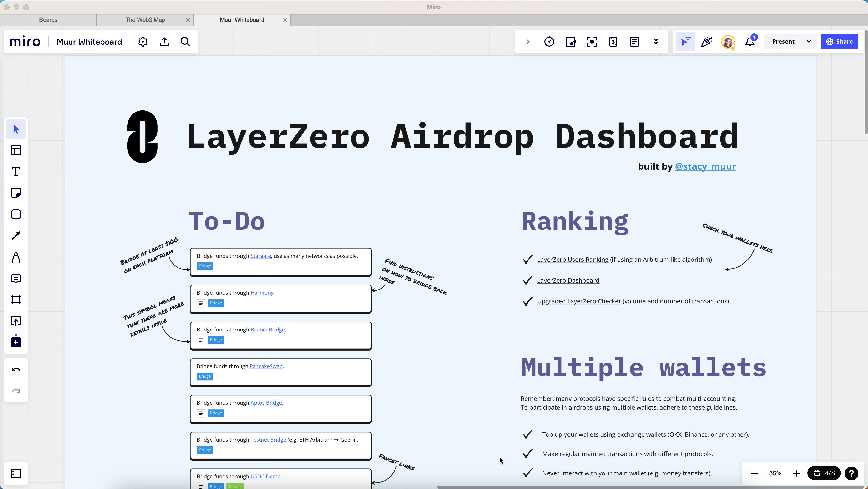Open the Stargate link in the first card
The width and height of the screenshot is (868, 489).
click(260, 256)
